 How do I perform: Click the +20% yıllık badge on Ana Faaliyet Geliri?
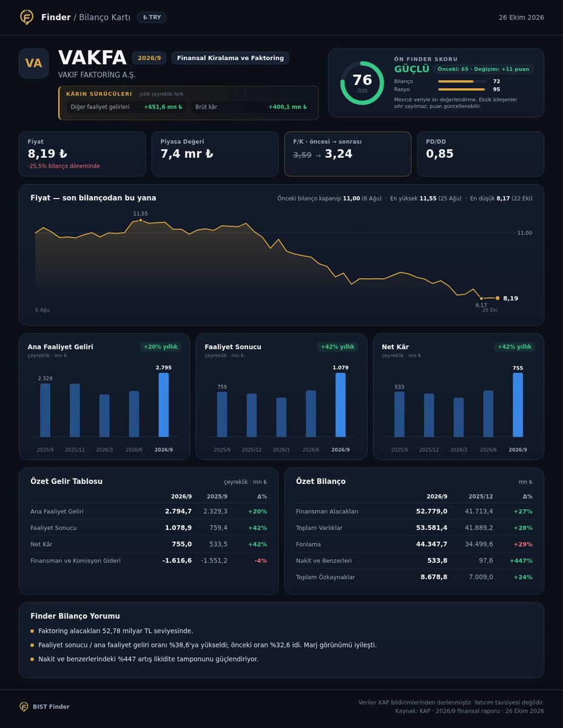160,347
